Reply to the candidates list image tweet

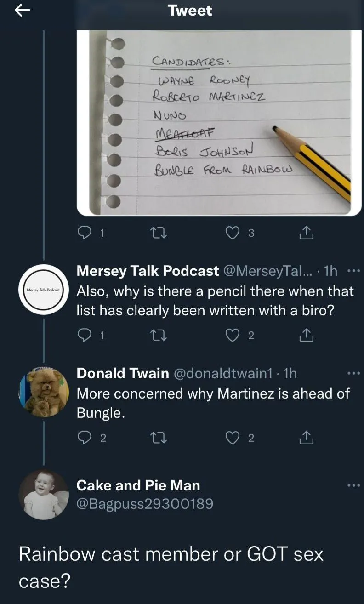[x=84, y=234]
